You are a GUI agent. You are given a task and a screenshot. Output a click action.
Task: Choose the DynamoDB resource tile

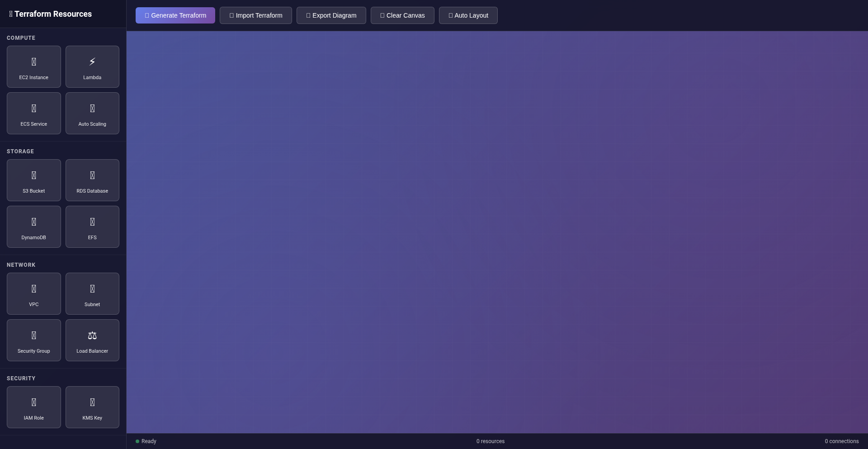point(34,227)
